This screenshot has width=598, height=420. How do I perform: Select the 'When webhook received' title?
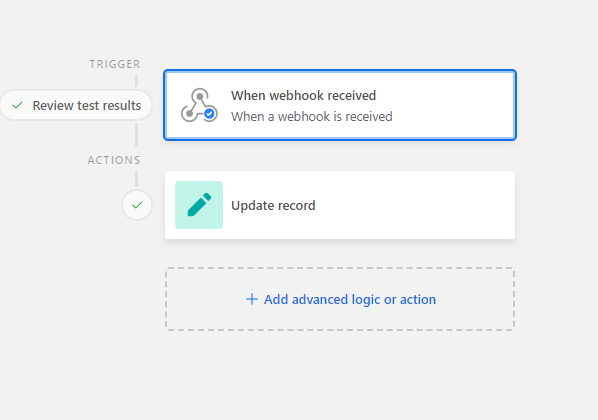click(304, 95)
